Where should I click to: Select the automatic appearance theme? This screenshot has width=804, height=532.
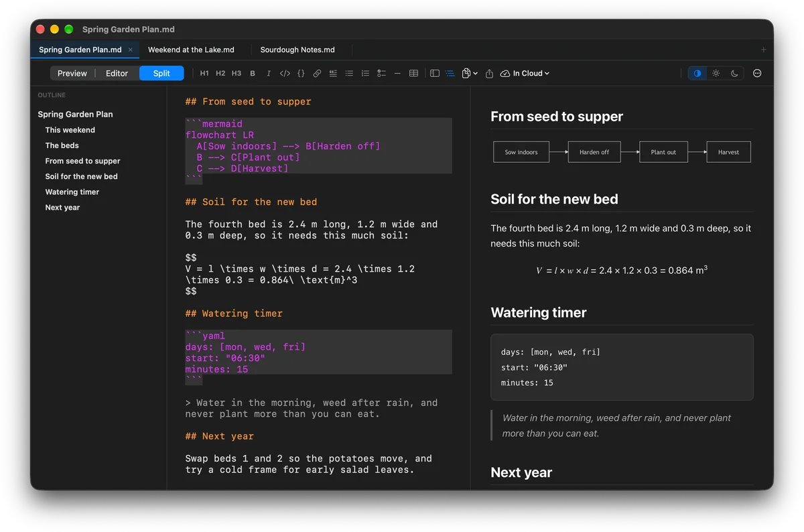(x=697, y=74)
